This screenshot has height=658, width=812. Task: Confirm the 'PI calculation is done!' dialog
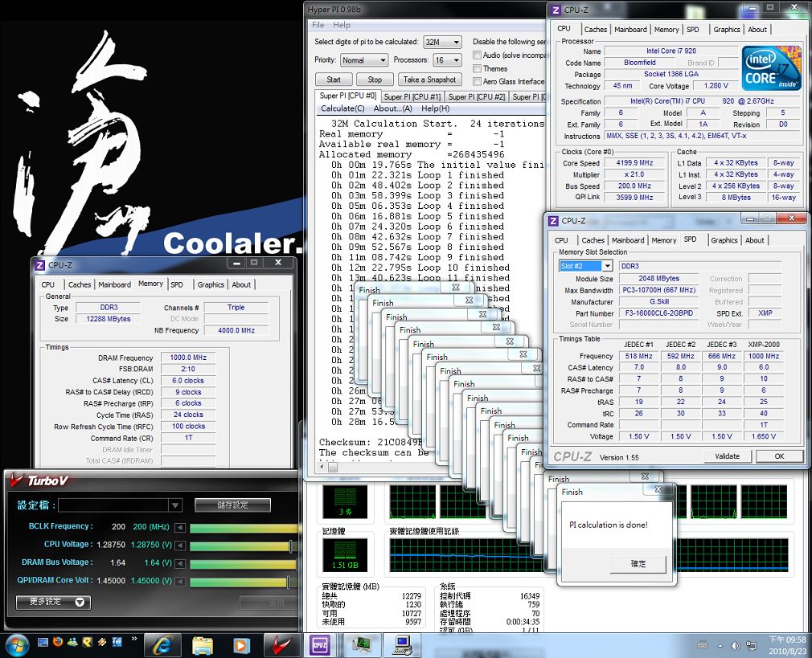click(638, 564)
